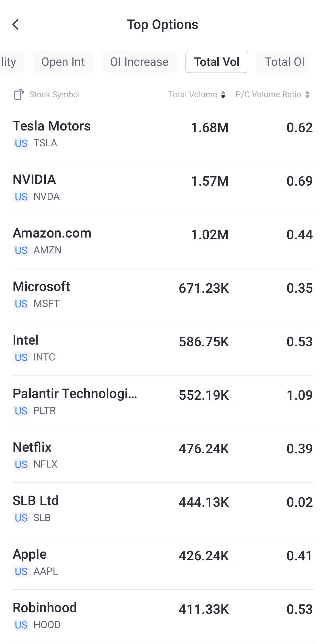
Task: Switch to the Total OI tab
Action: coord(284,62)
